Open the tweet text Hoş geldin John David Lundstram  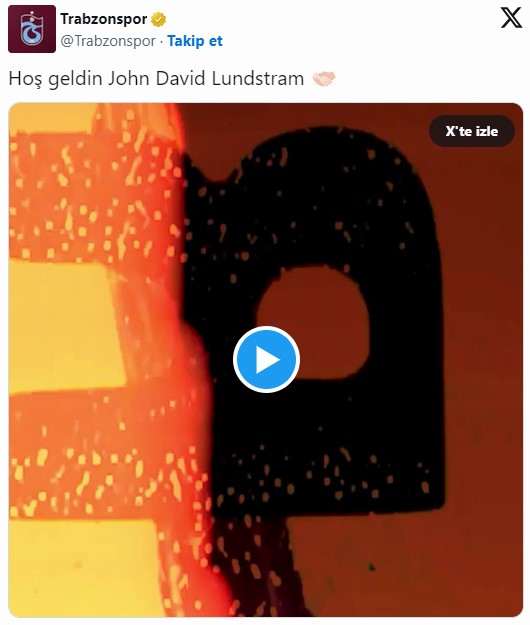(x=156, y=79)
